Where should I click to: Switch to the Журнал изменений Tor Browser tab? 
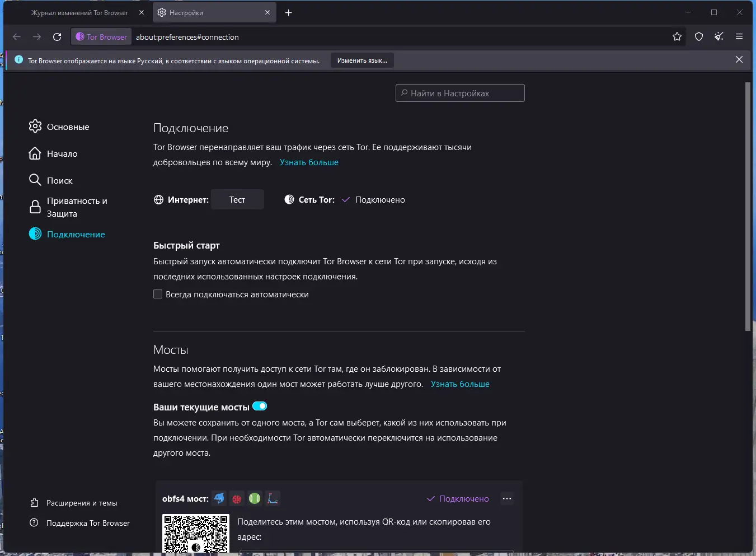(79, 12)
